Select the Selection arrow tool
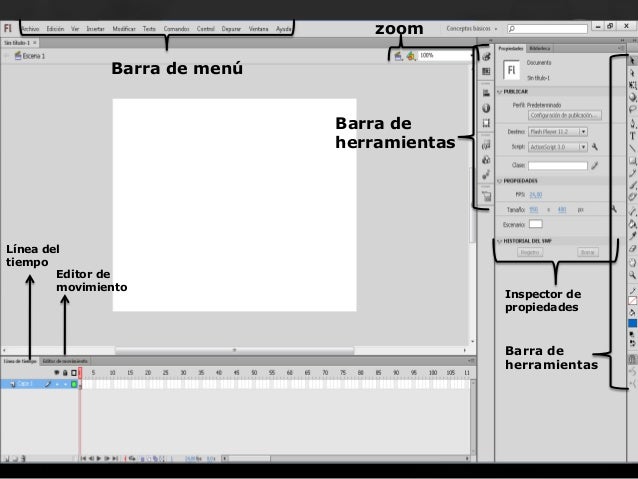 (x=632, y=61)
